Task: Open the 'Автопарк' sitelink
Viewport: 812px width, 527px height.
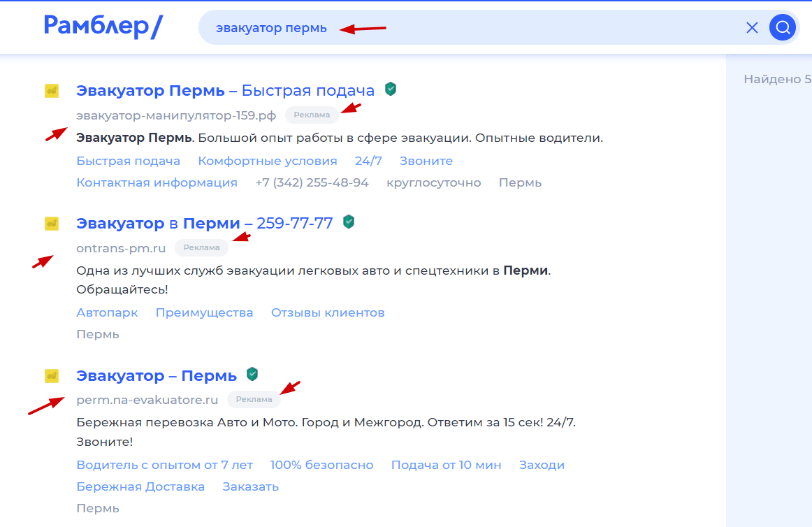Action: pyautogui.click(x=107, y=312)
